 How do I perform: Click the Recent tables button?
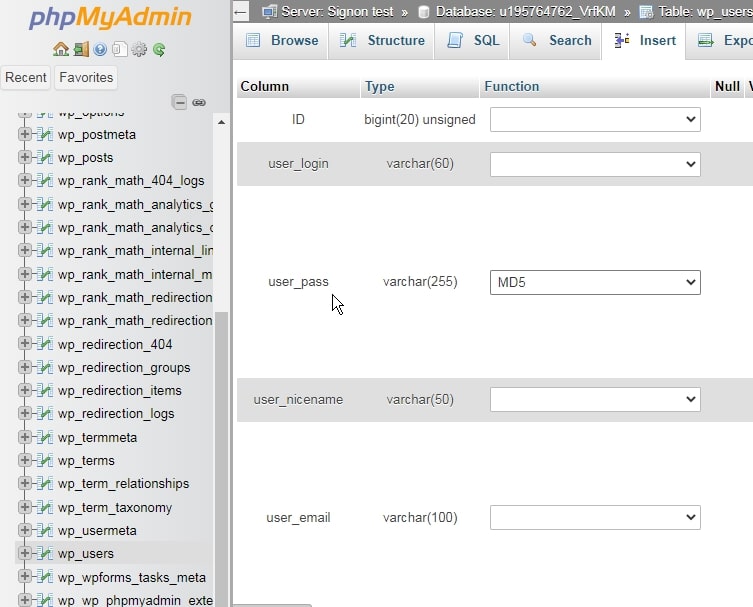26,77
